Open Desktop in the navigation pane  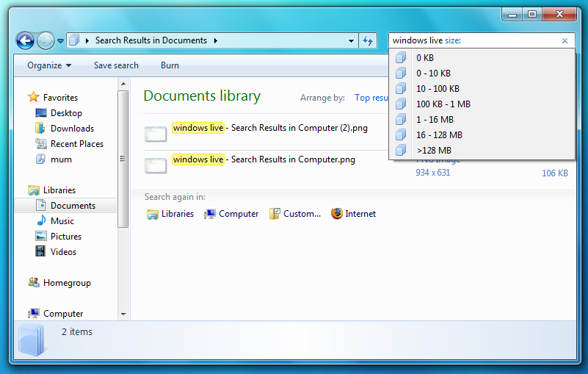[x=66, y=112]
